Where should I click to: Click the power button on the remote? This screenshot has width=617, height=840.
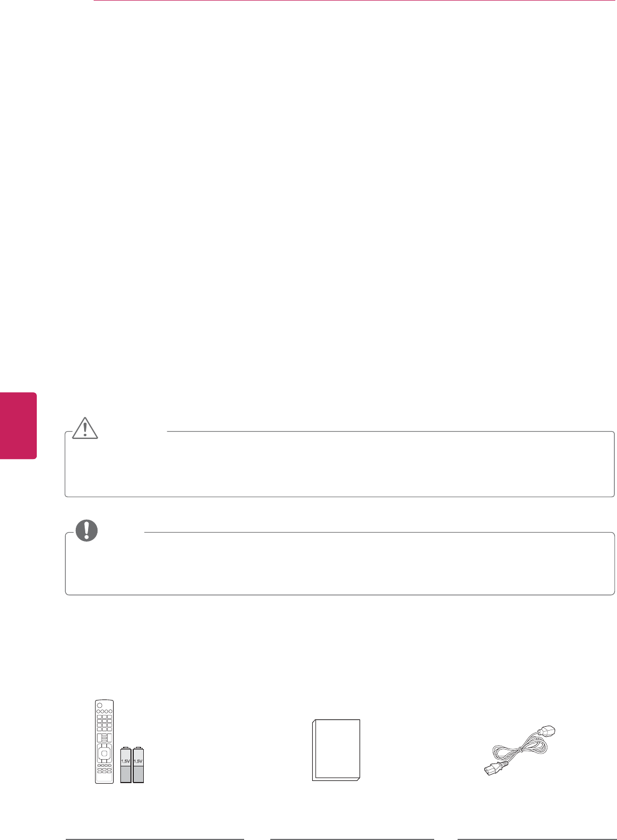tap(100, 704)
